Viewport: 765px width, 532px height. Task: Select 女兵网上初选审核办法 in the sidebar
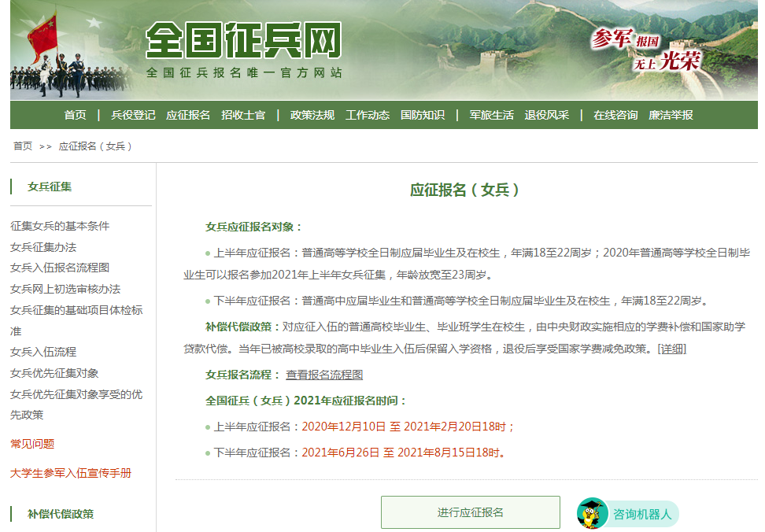click(65, 289)
